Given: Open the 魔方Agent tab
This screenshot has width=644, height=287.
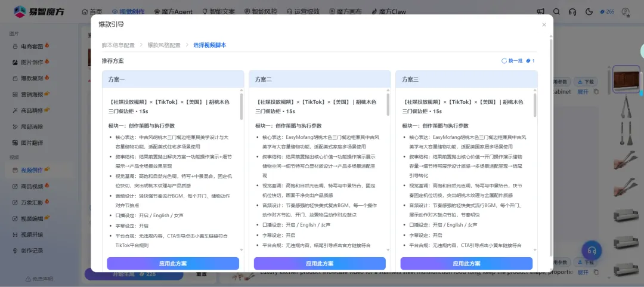Looking at the screenshot, I should point(173,11).
